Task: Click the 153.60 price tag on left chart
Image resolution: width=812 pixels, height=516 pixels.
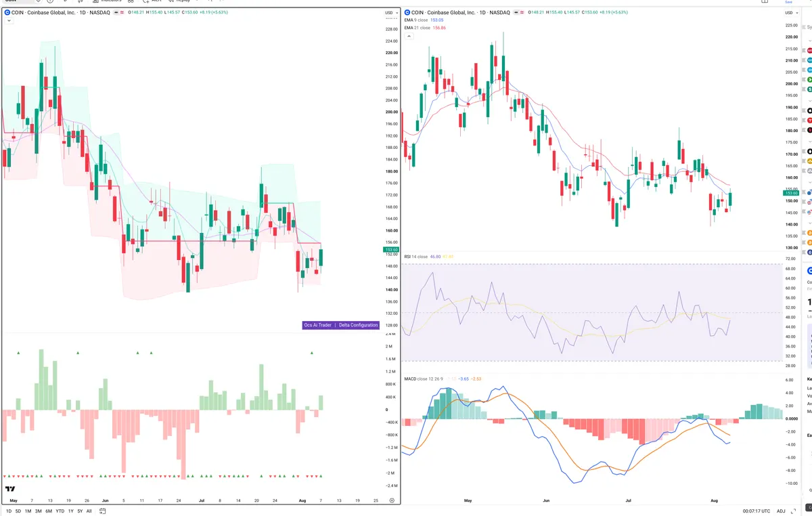Action: pyautogui.click(x=390, y=250)
